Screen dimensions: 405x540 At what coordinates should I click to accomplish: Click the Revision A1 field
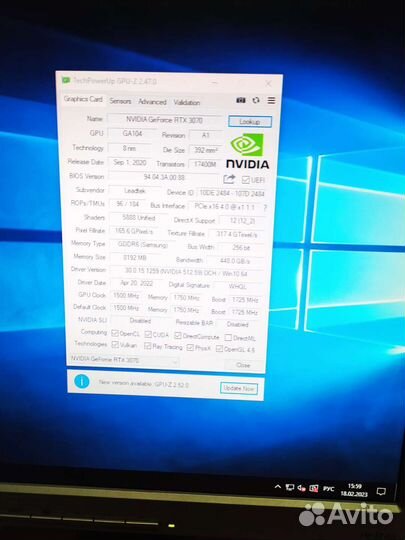[x=206, y=135]
